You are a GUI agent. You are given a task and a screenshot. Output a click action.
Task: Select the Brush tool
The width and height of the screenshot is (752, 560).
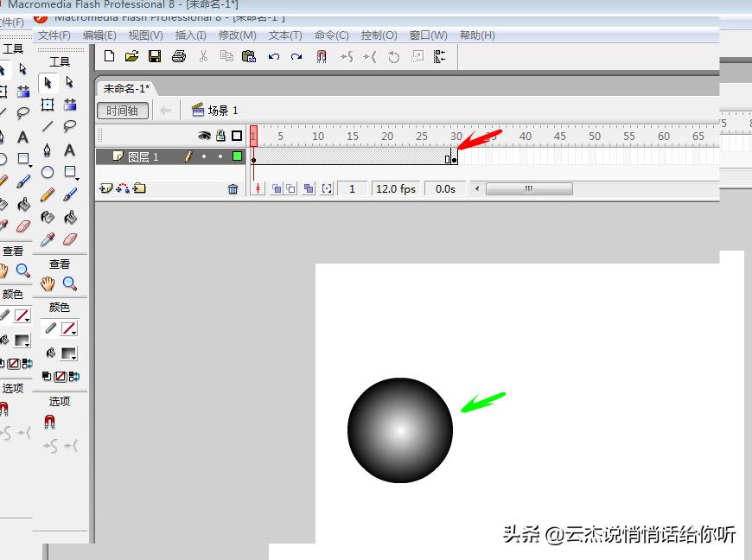(x=68, y=194)
